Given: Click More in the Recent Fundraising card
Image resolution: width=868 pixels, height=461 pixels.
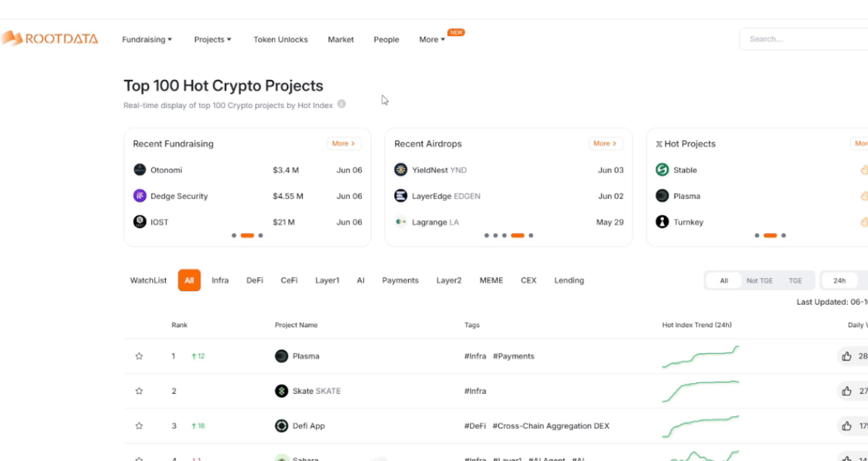Looking at the screenshot, I should [344, 143].
